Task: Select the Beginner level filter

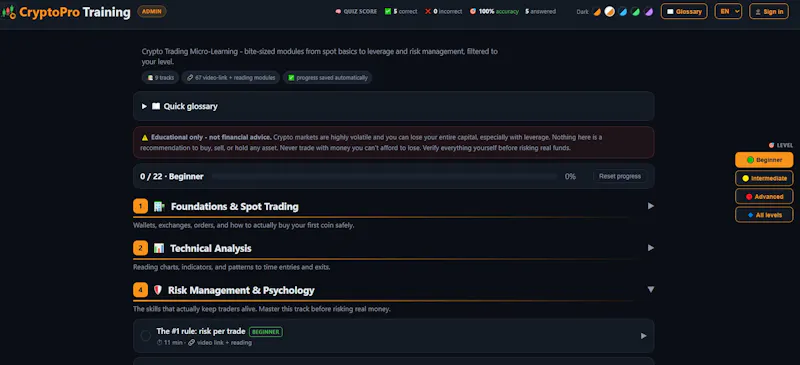Action: click(x=764, y=160)
